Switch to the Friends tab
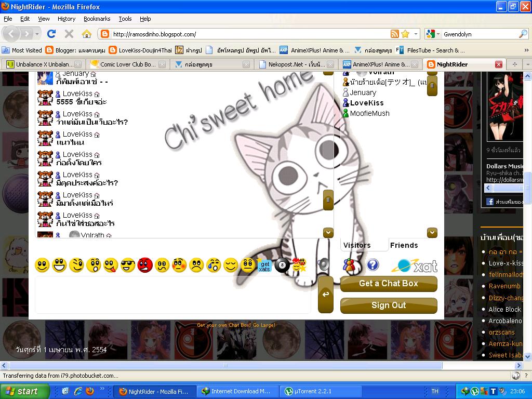532x399 pixels. tap(404, 245)
